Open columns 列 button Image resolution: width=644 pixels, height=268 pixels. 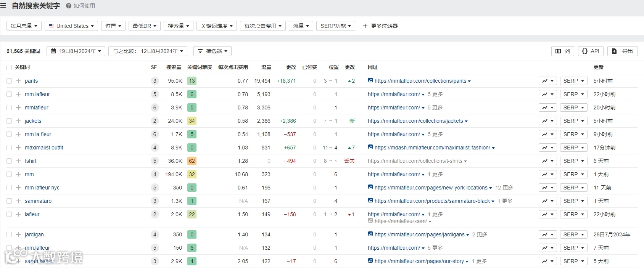click(x=563, y=51)
